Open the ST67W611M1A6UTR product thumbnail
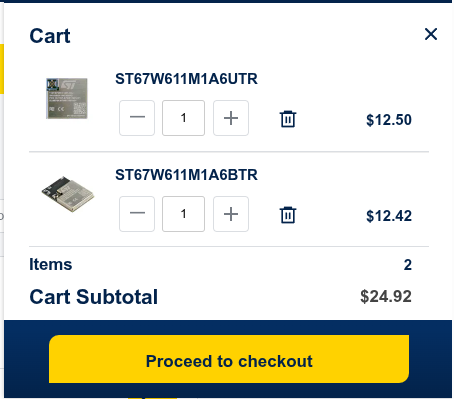 (x=67, y=98)
